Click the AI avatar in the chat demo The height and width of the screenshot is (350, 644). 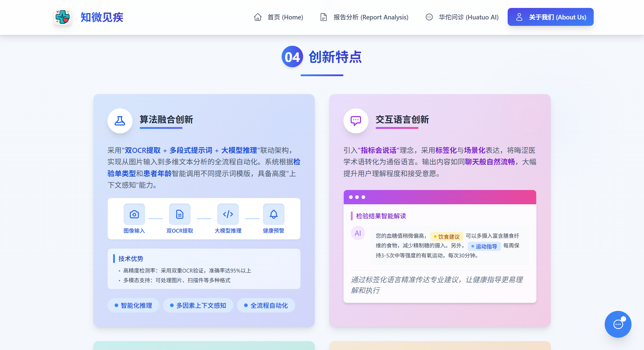coord(358,233)
